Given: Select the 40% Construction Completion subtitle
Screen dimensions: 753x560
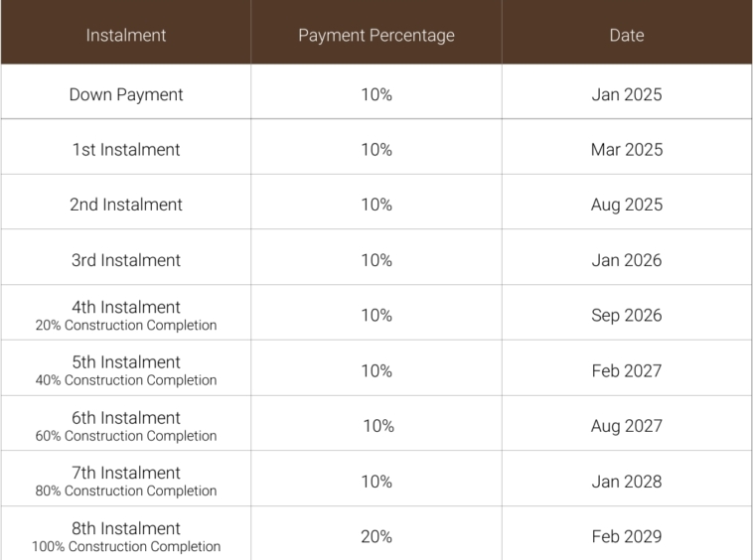Looking at the screenshot, I should (125, 380).
